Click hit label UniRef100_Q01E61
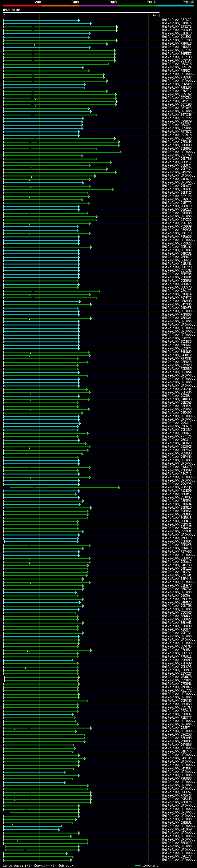Viewport: 197px width, 868px height. [x=177, y=37]
